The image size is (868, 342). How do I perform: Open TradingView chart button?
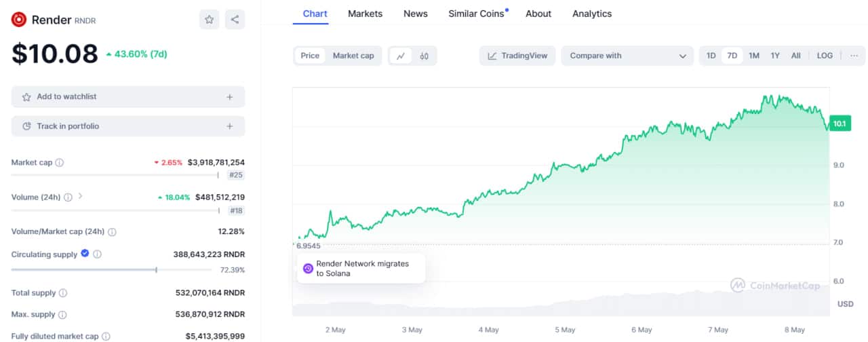517,56
